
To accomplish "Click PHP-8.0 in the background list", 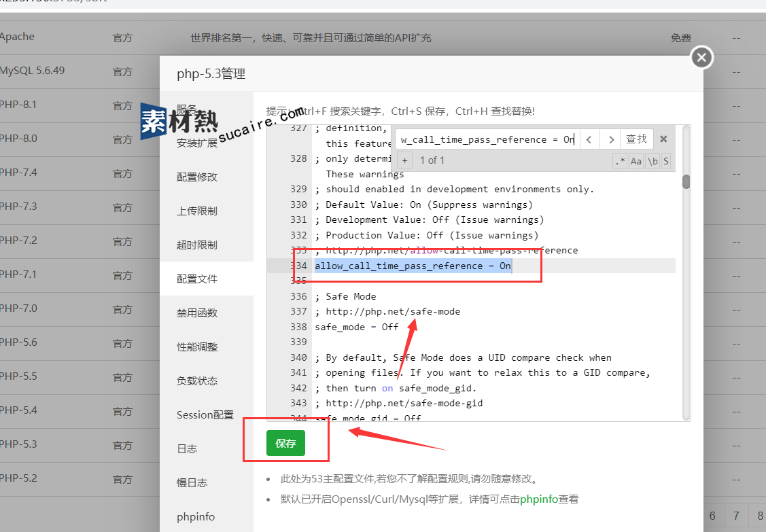I will point(18,138).
